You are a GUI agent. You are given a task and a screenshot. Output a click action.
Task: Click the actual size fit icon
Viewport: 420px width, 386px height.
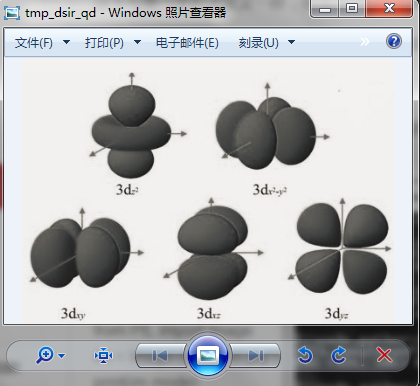103,355
